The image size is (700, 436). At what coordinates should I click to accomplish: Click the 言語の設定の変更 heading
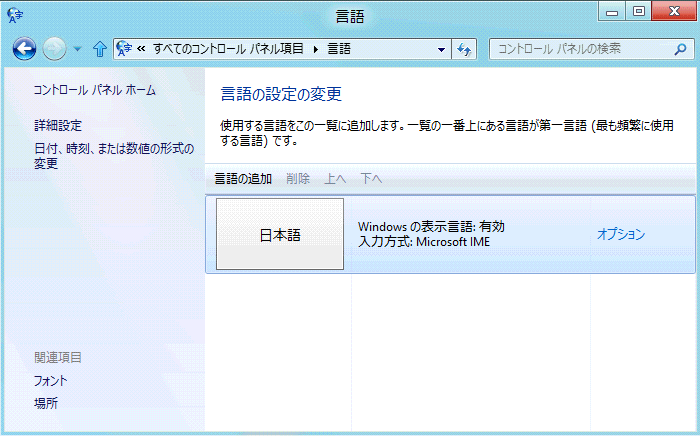(x=281, y=94)
